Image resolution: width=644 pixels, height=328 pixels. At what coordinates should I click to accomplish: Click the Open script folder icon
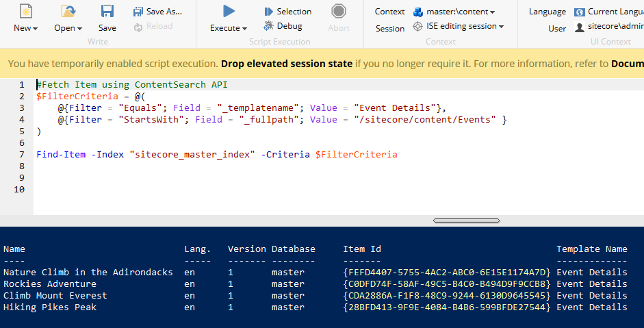(x=68, y=12)
